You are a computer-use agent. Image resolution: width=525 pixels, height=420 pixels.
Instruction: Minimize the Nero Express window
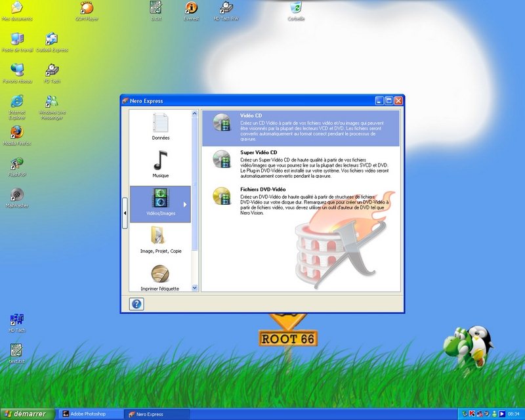point(379,101)
